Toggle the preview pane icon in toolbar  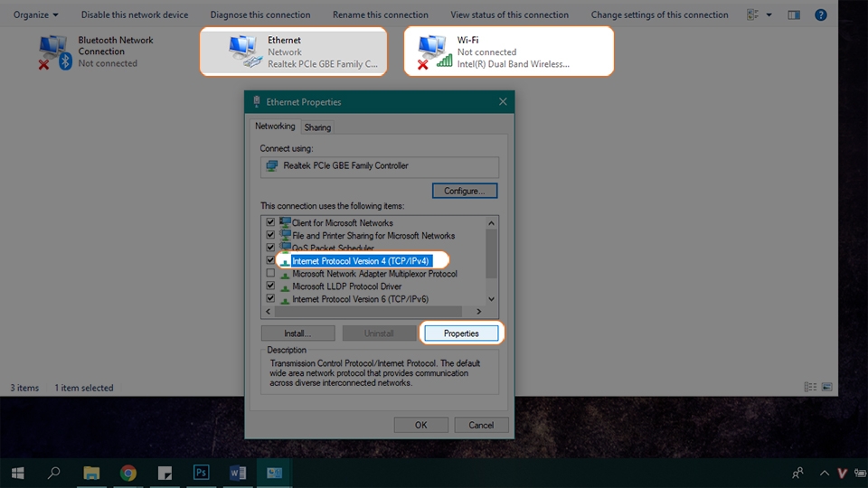tap(794, 15)
